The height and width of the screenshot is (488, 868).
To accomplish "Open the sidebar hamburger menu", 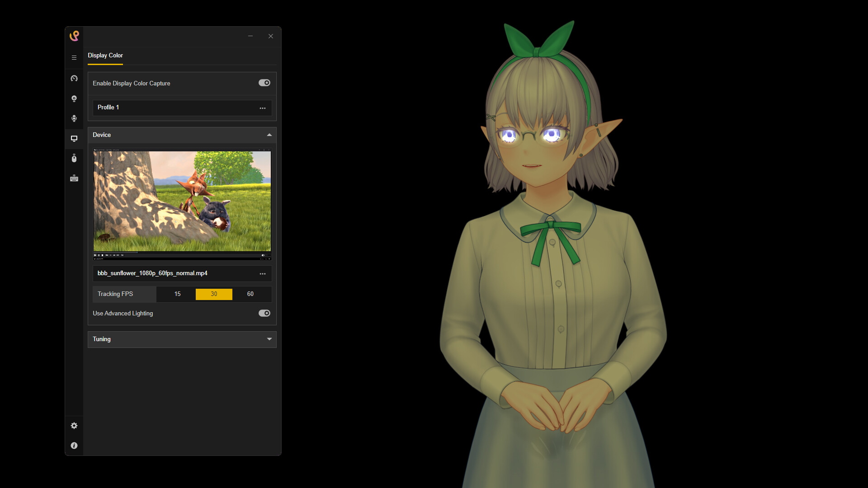I will 74,57.
